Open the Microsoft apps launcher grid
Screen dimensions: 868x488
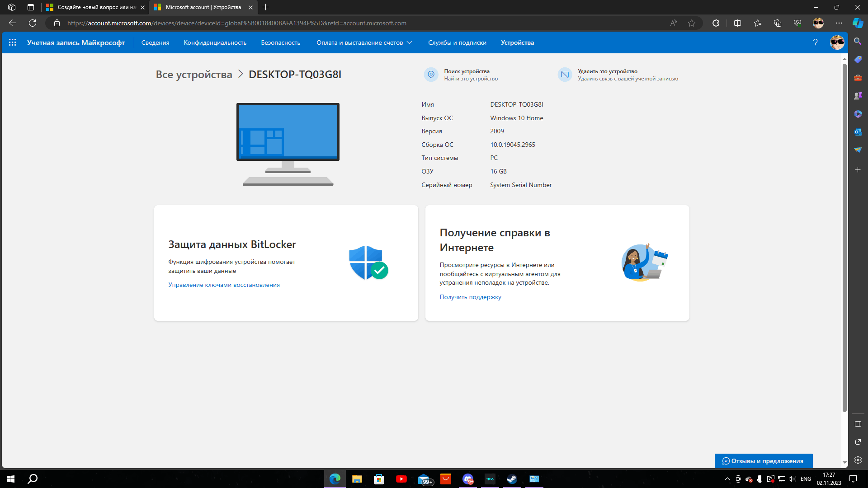(x=12, y=42)
